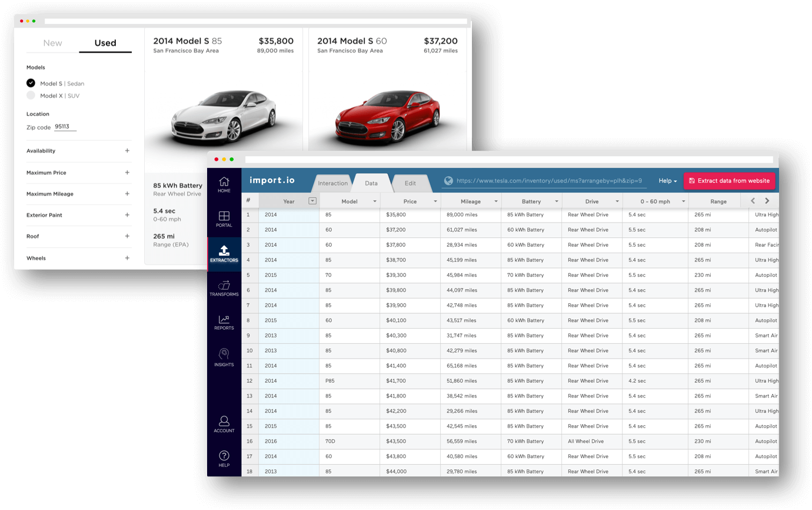
Task: Open the 0 - 60 mph column dropdown
Action: click(683, 201)
